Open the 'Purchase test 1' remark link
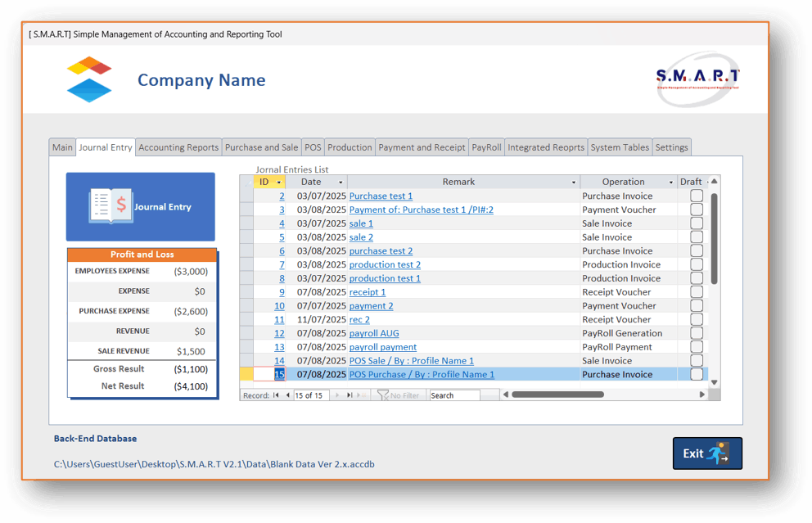Viewport: 812px width, 523px height. pyautogui.click(x=381, y=196)
